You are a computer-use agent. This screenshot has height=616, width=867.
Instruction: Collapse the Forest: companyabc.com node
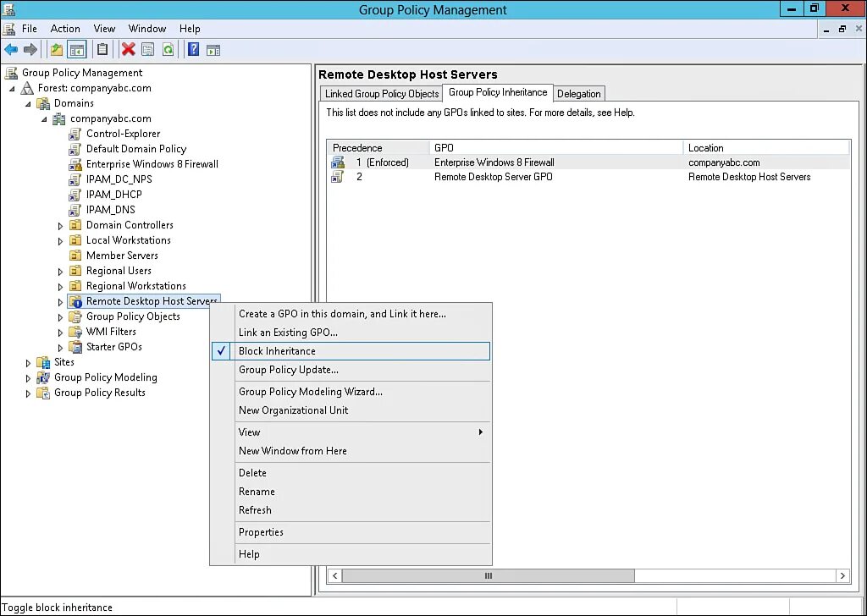tap(12, 88)
